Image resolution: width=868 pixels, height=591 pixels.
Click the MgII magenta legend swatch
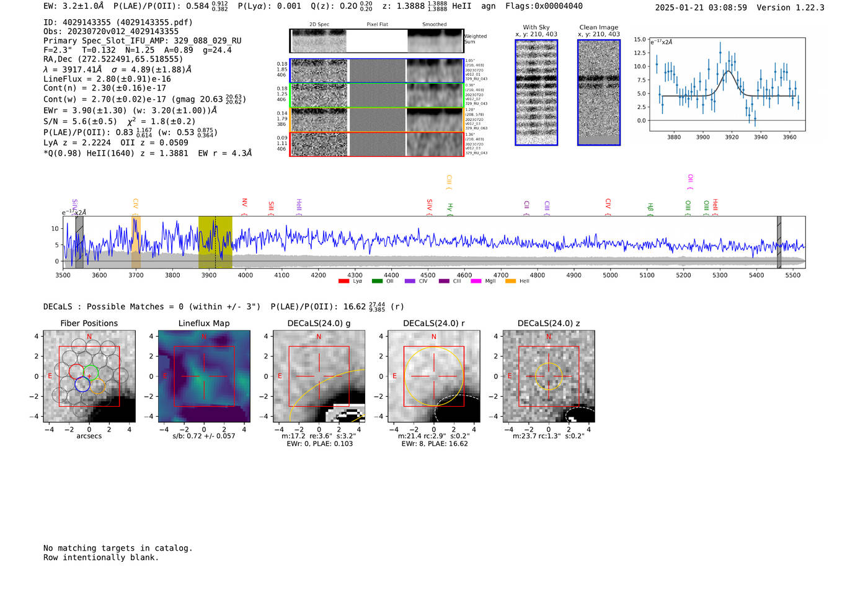(x=476, y=282)
